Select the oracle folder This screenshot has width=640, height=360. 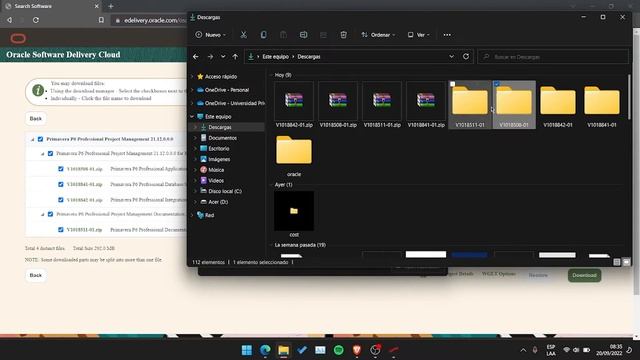click(x=294, y=155)
